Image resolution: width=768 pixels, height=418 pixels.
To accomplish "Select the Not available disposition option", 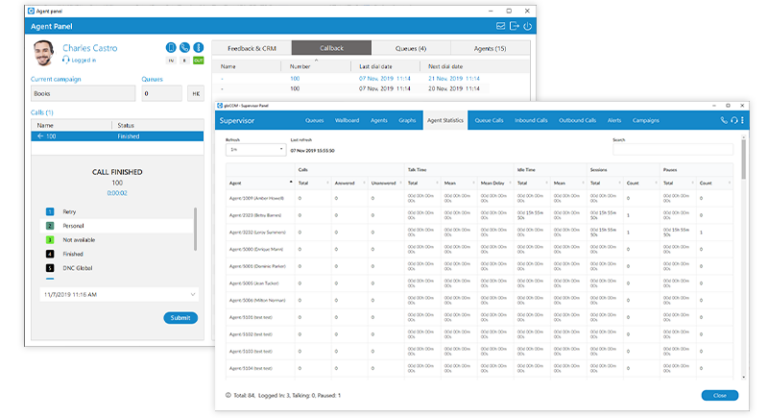I will coord(80,241).
